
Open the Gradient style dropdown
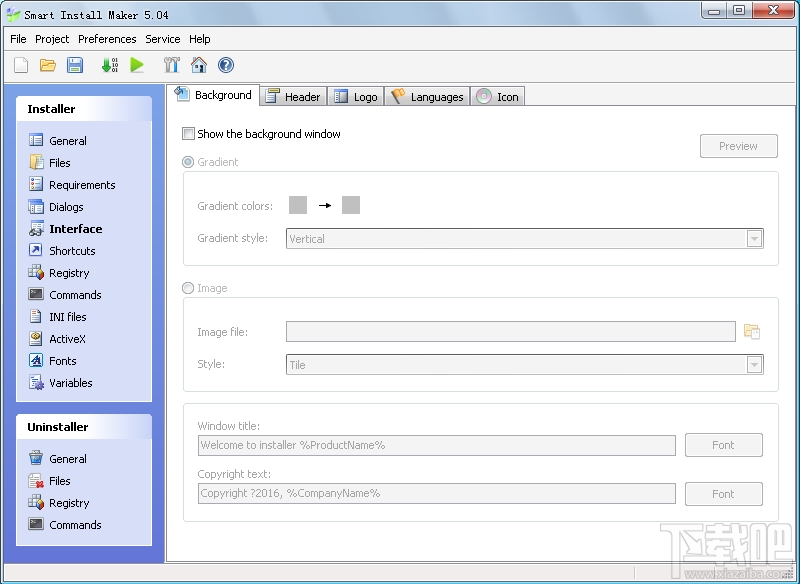pyautogui.click(x=755, y=239)
